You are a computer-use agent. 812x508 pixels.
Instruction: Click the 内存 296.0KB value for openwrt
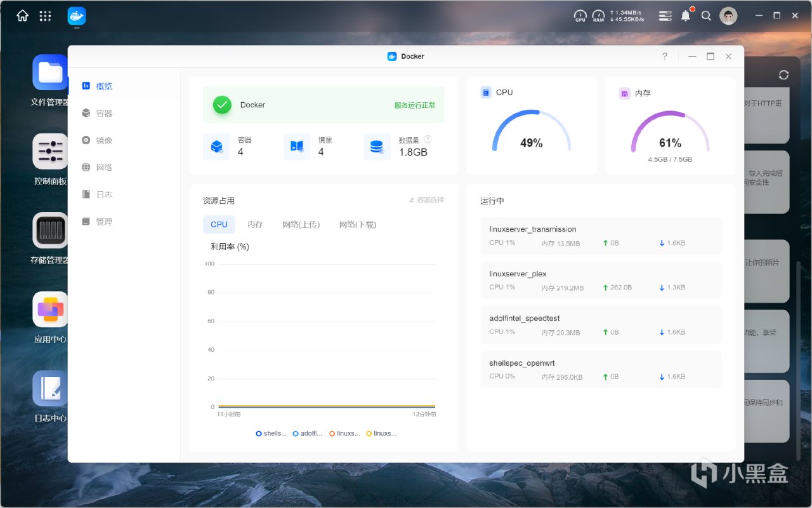(x=562, y=377)
